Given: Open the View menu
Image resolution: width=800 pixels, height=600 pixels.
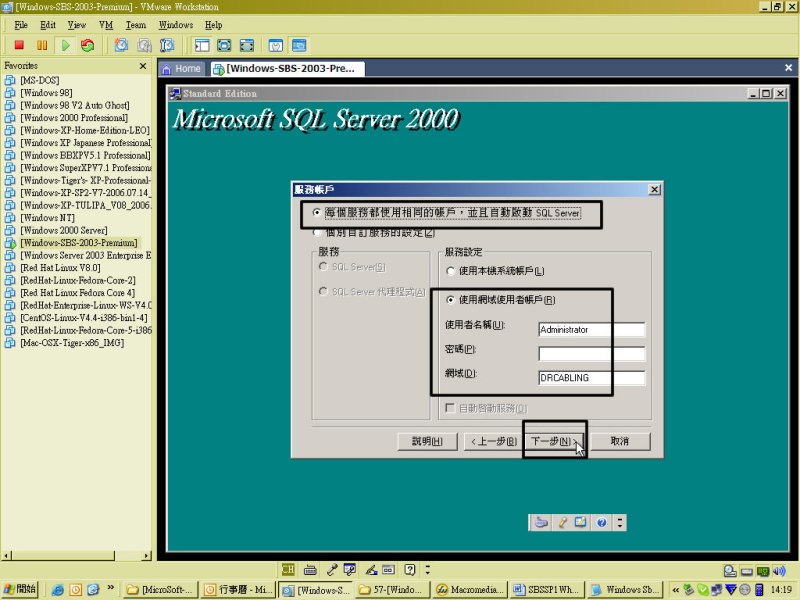Looking at the screenshot, I should click(77, 25).
